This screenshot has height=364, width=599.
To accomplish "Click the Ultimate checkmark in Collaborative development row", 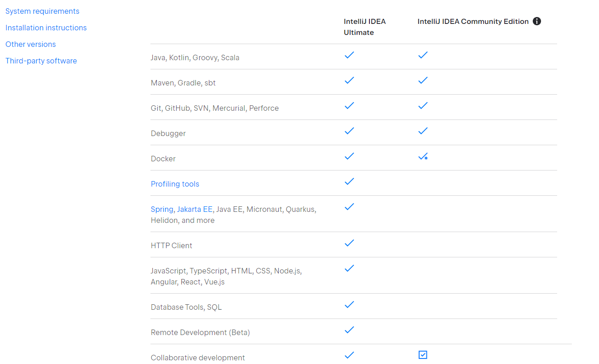I will click(349, 355).
